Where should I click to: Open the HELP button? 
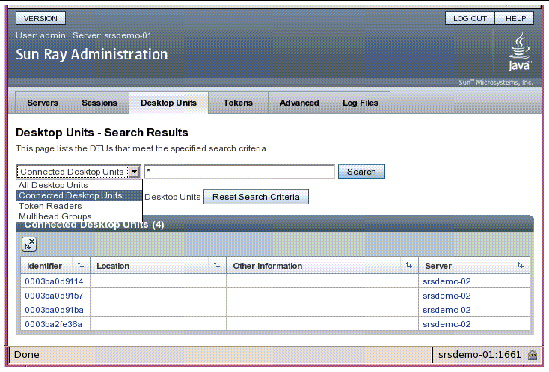(x=514, y=18)
